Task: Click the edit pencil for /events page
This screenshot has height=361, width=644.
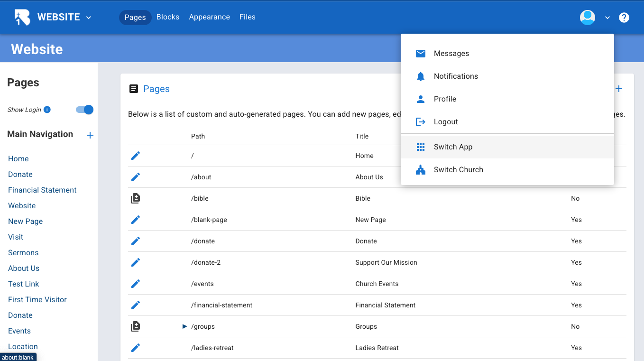Action: tap(136, 284)
